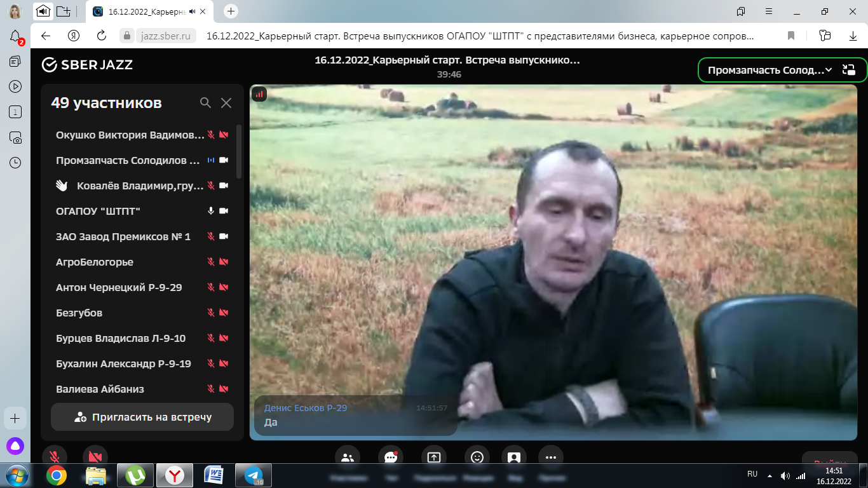Expand the Промзапчасть Солод... speaker dropdown
The image size is (868, 488).
(x=829, y=70)
